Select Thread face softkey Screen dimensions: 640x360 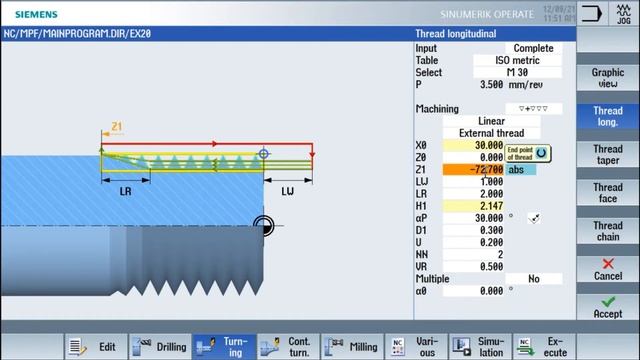608,193
